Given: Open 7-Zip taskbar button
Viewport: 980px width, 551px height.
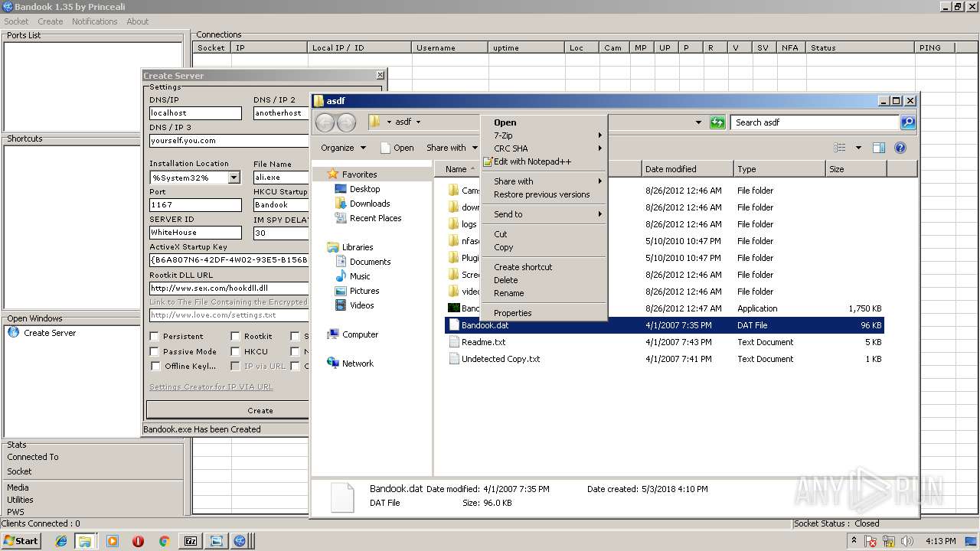Looking at the screenshot, I should pyautogui.click(x=191, y=541).
